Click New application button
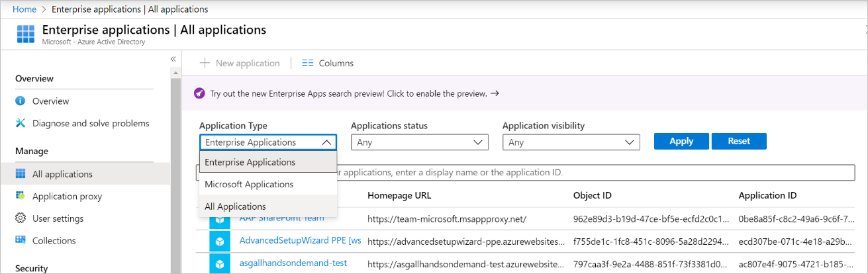The image size is (868, 274). (240, 63)
